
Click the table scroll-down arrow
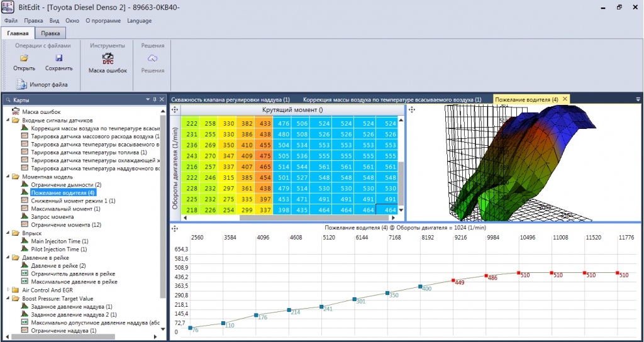coord(401,210)
